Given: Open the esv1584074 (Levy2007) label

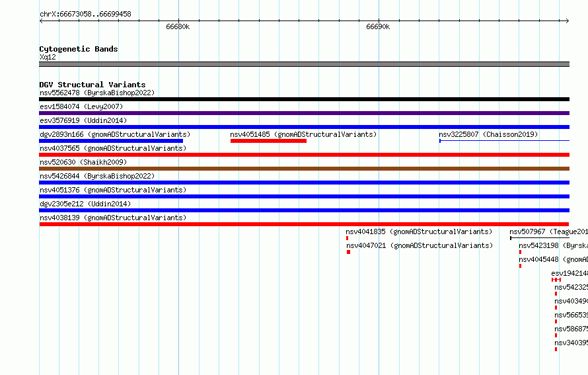Looking at the screenshot, I should click(x=81, y=106).
